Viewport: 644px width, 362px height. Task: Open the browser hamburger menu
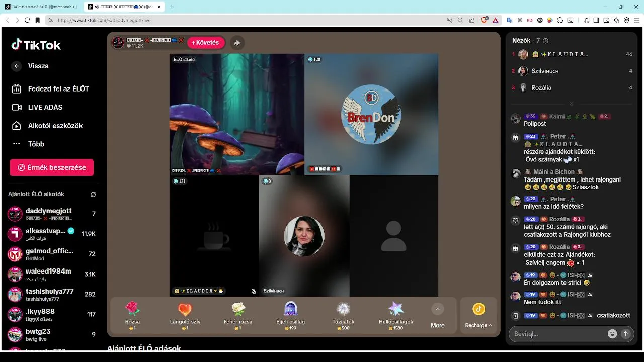[x=637, y=20]
